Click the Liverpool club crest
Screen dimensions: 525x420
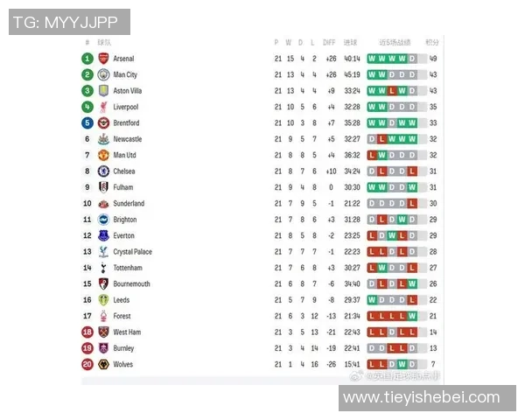(103, 107)
